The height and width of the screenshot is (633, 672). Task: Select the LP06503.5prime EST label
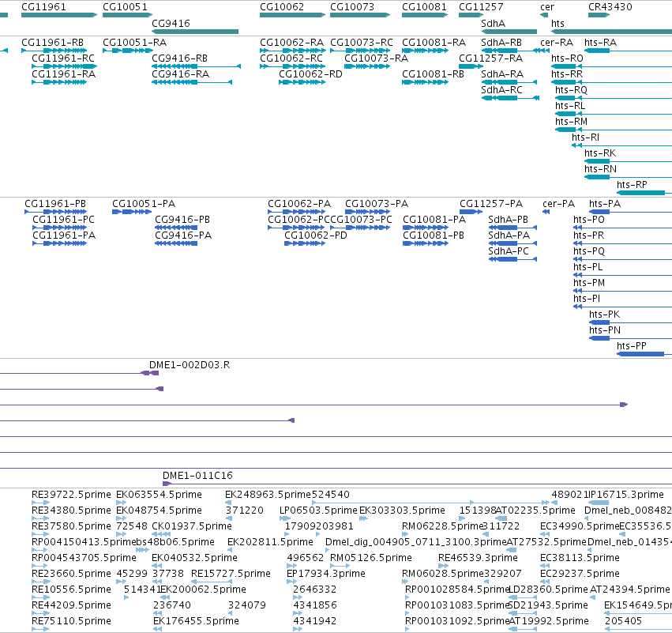pyautogui.click(x=318, y=511)
